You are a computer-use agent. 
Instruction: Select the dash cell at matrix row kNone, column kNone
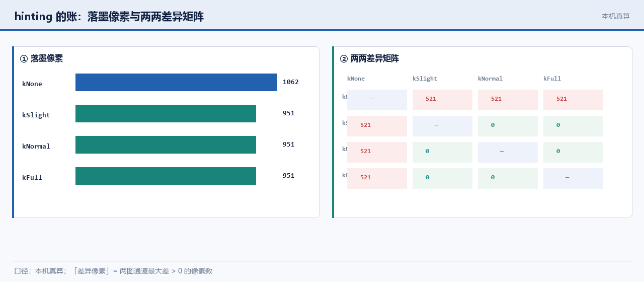377,100
